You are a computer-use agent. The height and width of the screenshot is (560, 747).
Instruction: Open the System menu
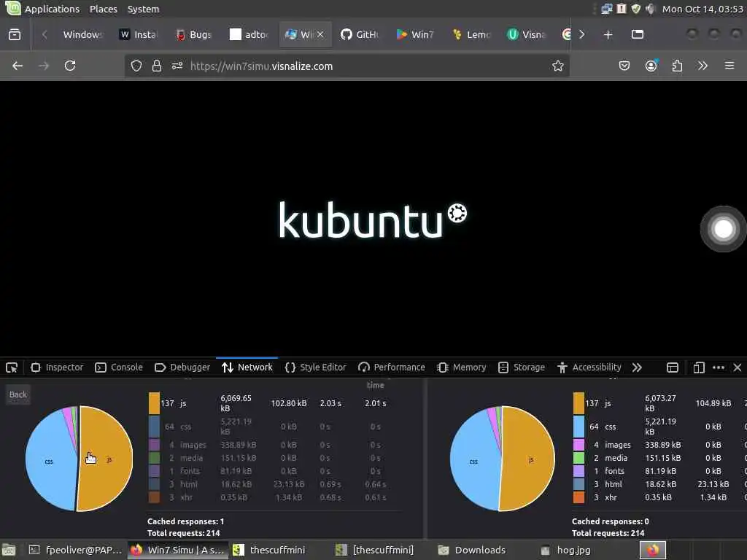click(144, 9)
